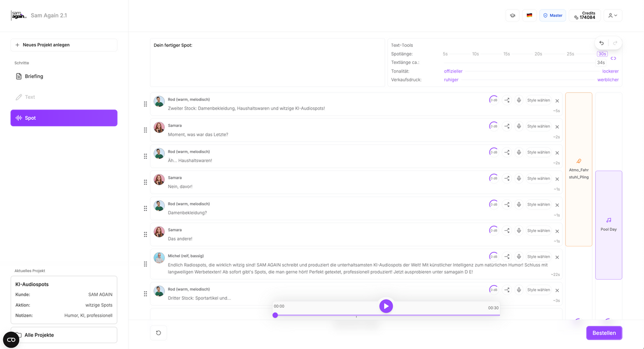
Task: Select the Spot step in sidebar
Action: pyautogui.click(x=64, y=118)
